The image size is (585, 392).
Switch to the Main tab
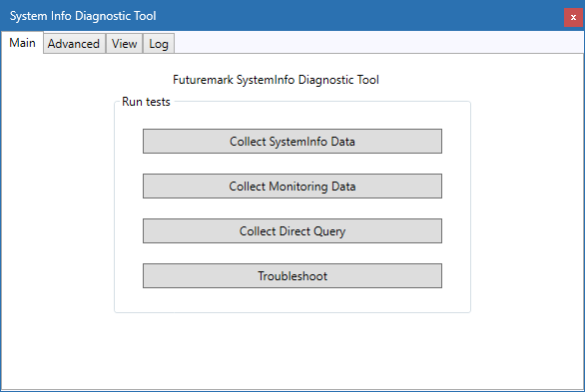click(x=22, y=43)
